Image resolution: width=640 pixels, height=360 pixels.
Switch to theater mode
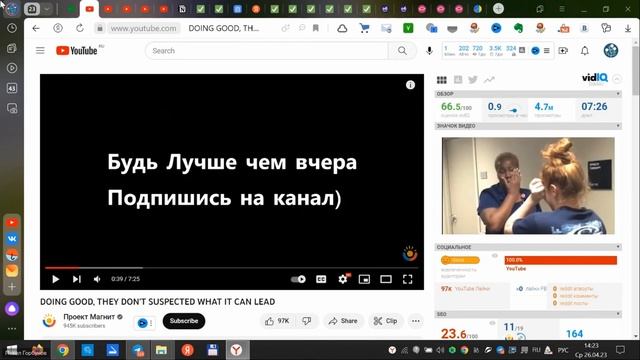click(x=386, y=279)
